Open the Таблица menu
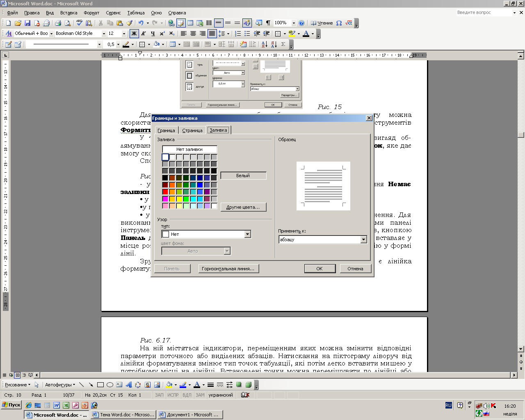Image resolution: width=525 pixels, height=420 pixels. tap(136, 13)
